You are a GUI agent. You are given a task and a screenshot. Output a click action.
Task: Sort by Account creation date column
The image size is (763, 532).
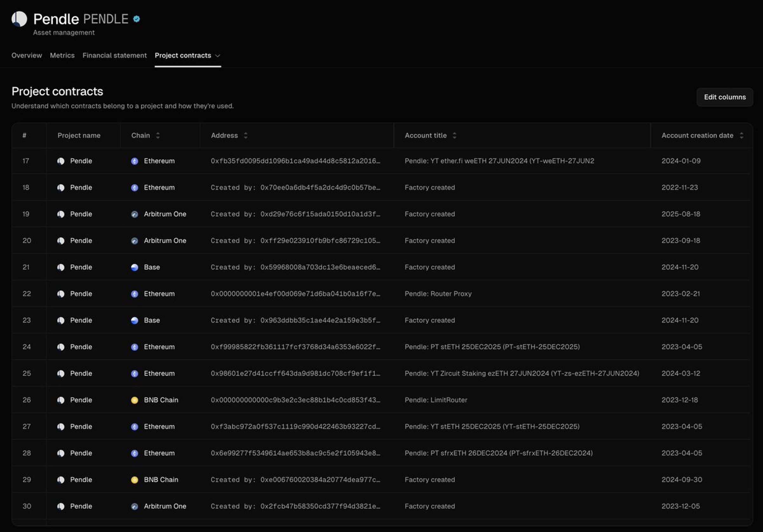(741, 136)
